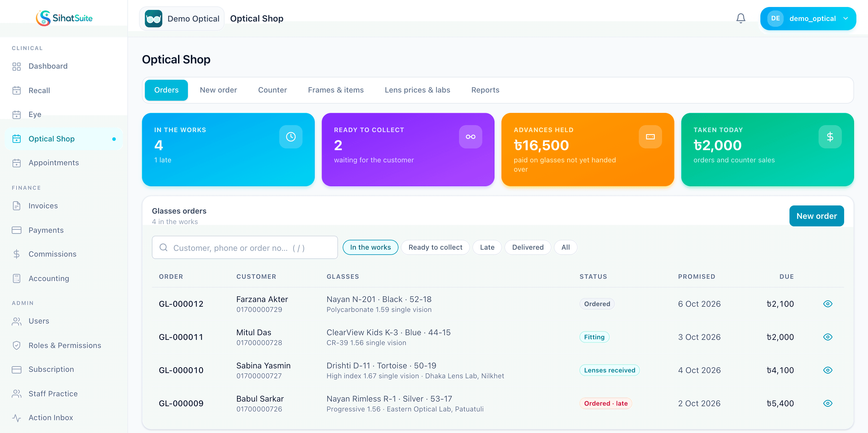Click the customer search input field
Screen dimensions: 868x433
(245, 247)
